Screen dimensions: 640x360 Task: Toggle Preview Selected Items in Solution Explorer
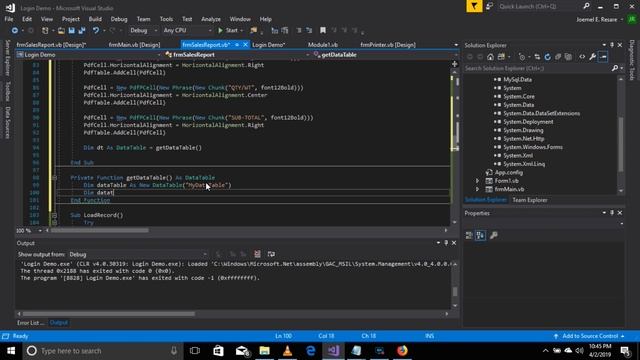[603, 57]
